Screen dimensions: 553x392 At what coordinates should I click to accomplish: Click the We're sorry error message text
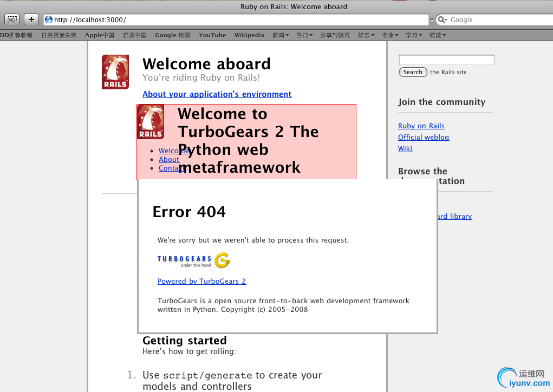pyautogui.click(x=253, y=240)
